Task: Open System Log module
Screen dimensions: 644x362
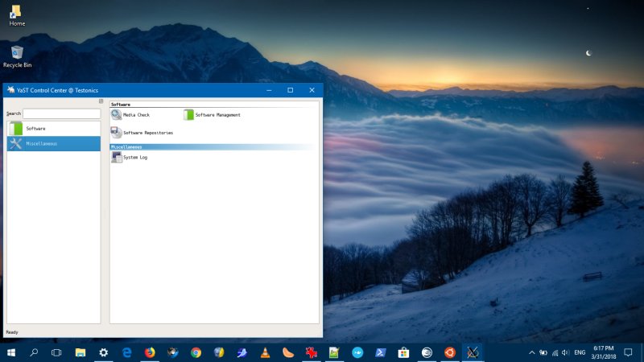Action: coord(130,157)
